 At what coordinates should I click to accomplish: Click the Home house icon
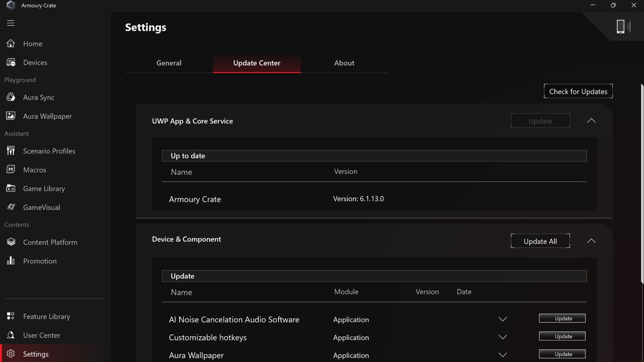click(x=11, y=43)
